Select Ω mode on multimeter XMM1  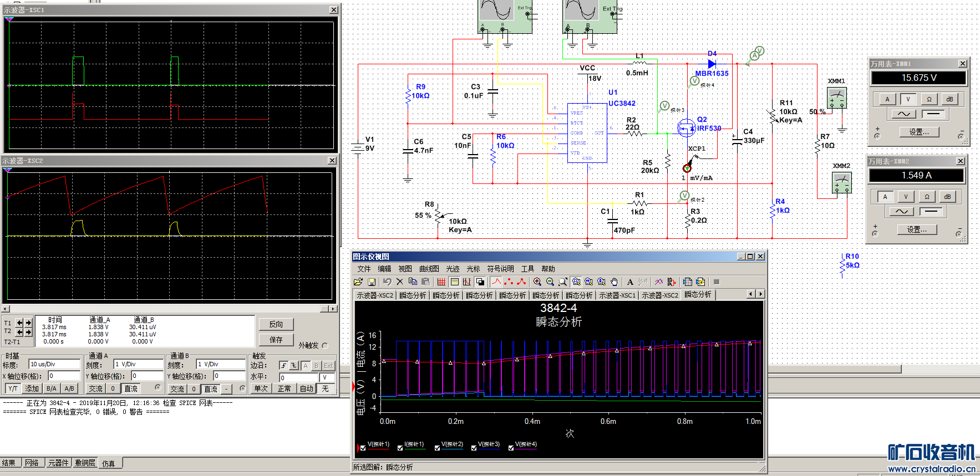coord(929,99)
